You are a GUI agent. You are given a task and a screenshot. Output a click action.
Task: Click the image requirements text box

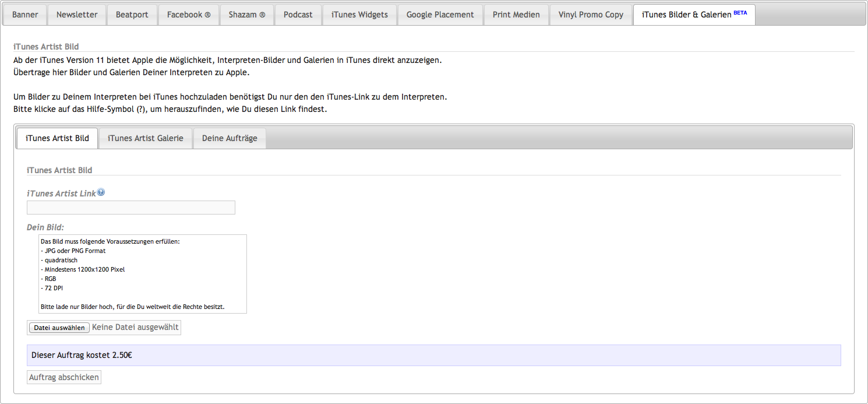click(143, 274)
